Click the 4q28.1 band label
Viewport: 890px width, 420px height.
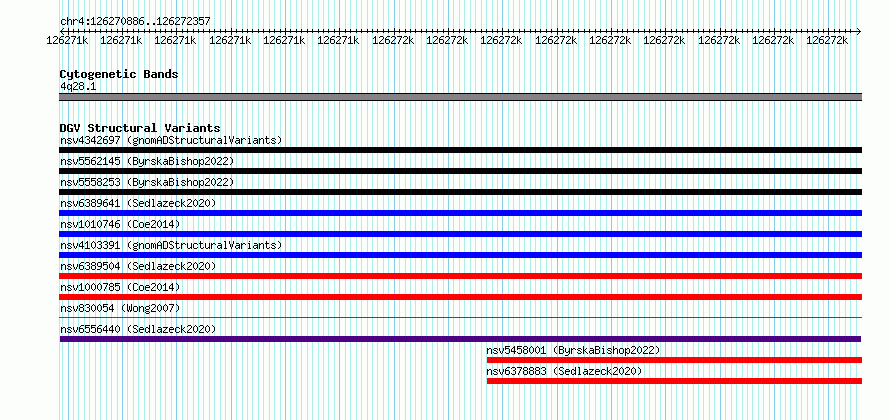(x=78, y=86)
